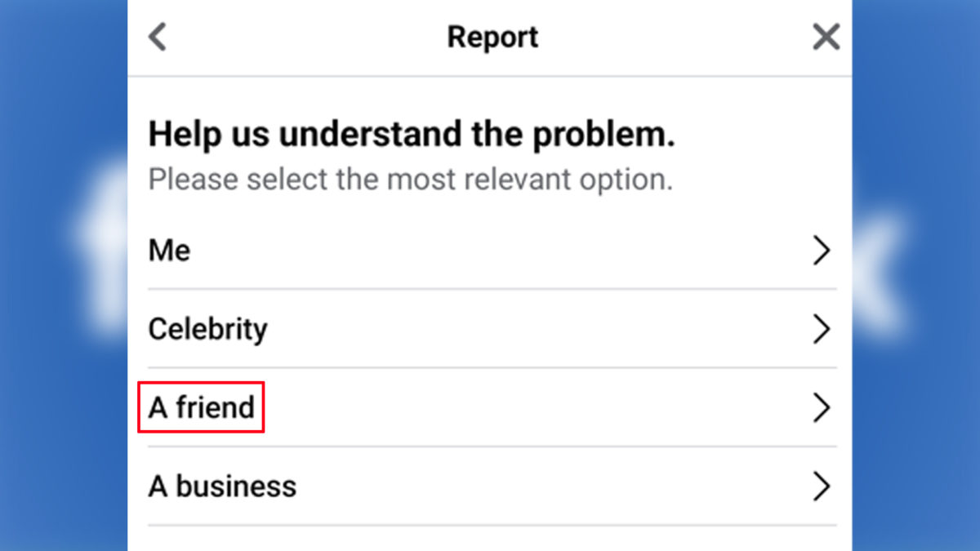
Task: Choose the "Celebrity" option label
Action: click(x=207, y=330)
